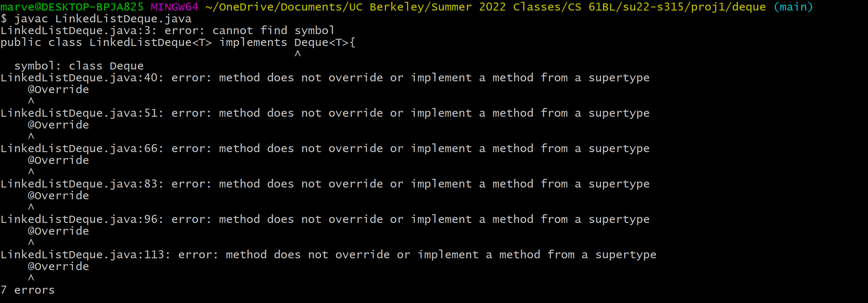
Task: Click the (main) git branch indicator
Action: pyautogui.click(x=793, y=7)
